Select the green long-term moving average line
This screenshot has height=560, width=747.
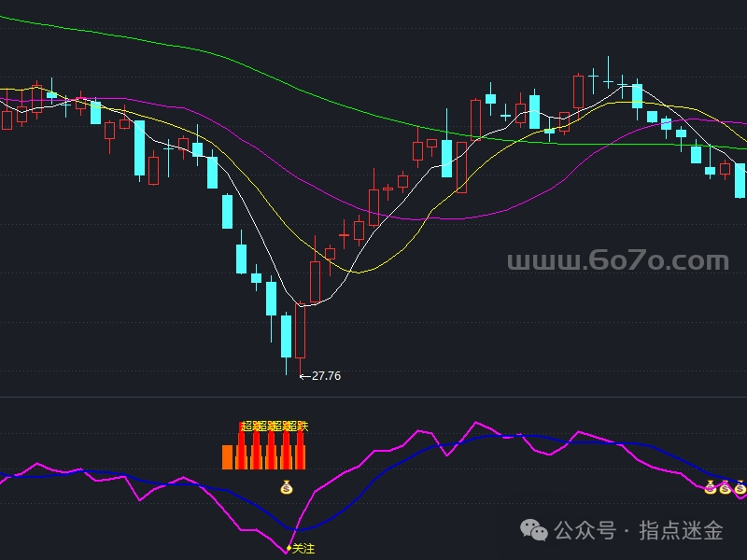pyautogui.click(x=280, y=73)
